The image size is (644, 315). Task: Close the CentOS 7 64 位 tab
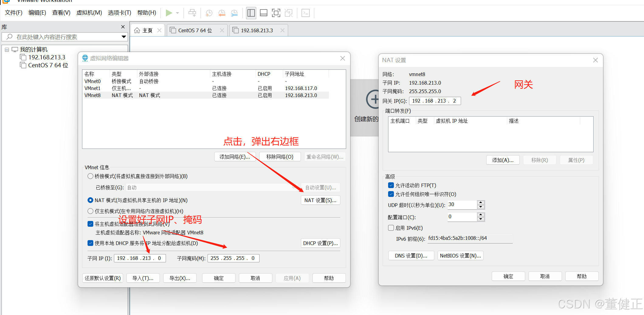point(222,30)
